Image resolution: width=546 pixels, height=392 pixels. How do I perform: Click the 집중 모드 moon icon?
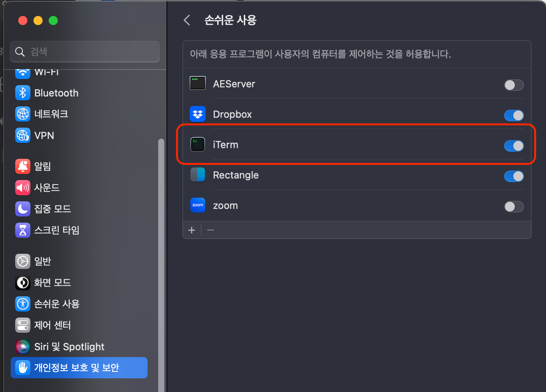pos(23,209)
